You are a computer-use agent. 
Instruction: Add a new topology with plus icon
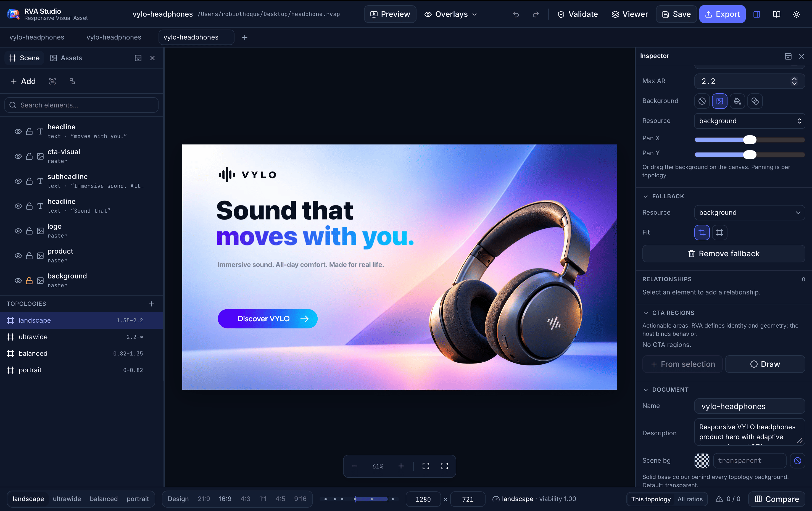[151, 304]
